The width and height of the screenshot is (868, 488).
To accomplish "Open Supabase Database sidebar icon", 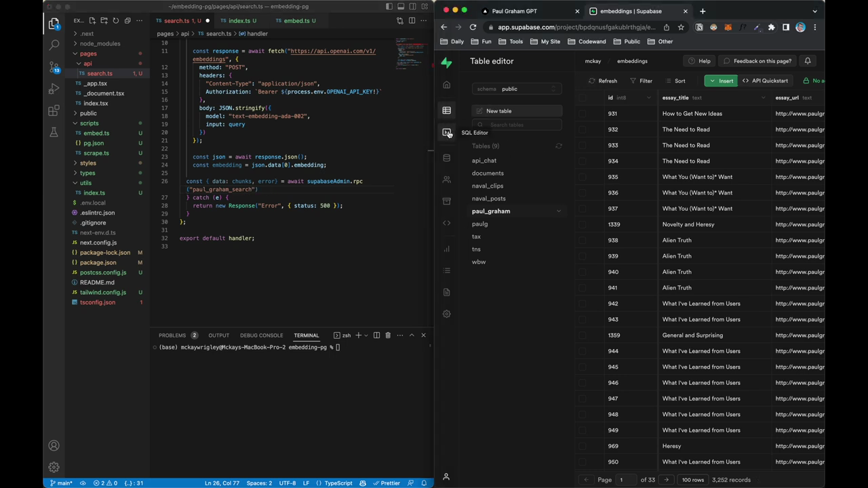I will coord(446,158).
